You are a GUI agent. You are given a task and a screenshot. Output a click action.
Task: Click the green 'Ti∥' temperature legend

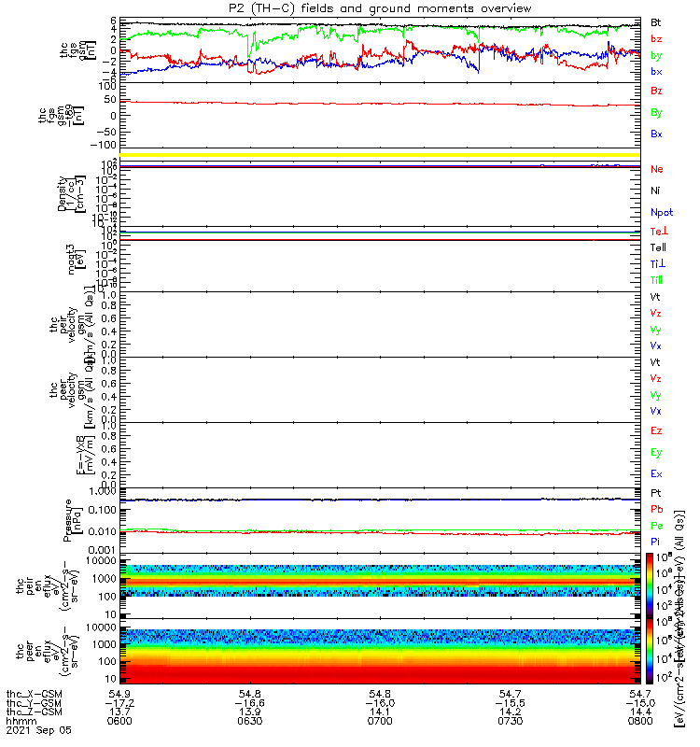(x=656, y=280)
